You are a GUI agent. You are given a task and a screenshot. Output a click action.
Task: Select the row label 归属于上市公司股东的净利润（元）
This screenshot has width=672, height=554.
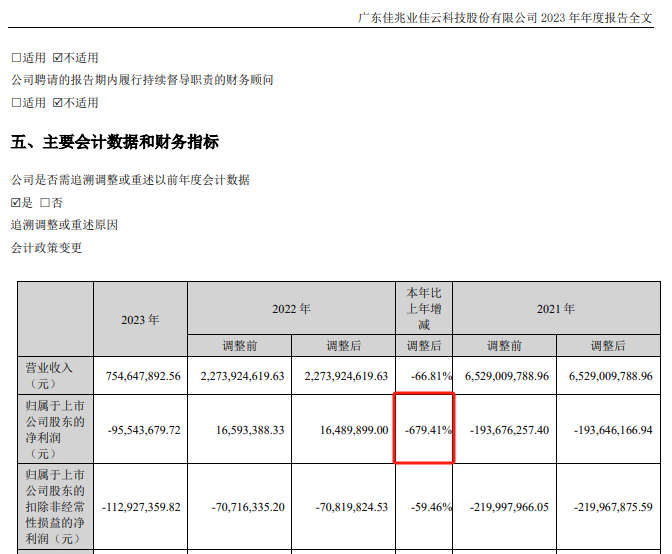tap(55, 429)
